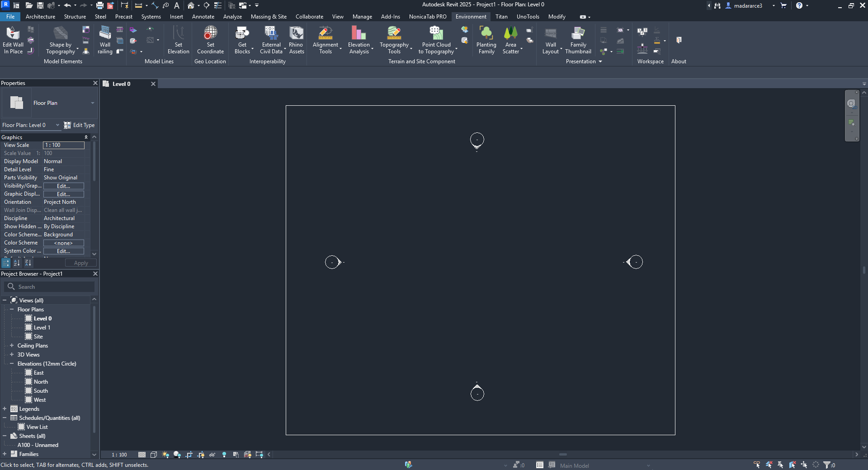
Task: Toggle Shadows in view control bar
Action: (177, 455)
